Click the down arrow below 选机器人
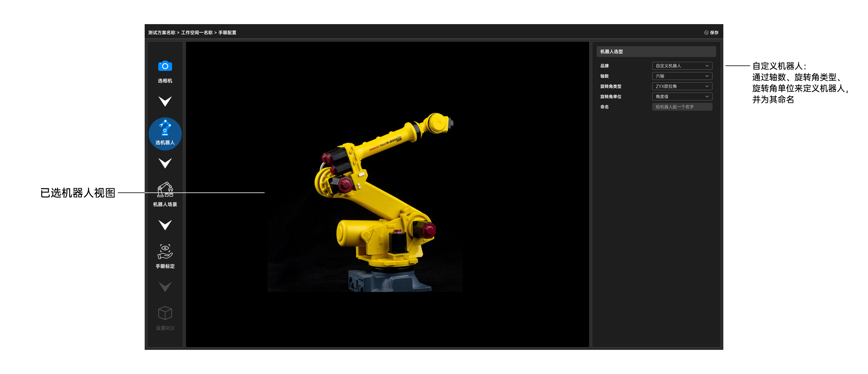The height and width of the screenshot is (374, 868). pos(165,163)
